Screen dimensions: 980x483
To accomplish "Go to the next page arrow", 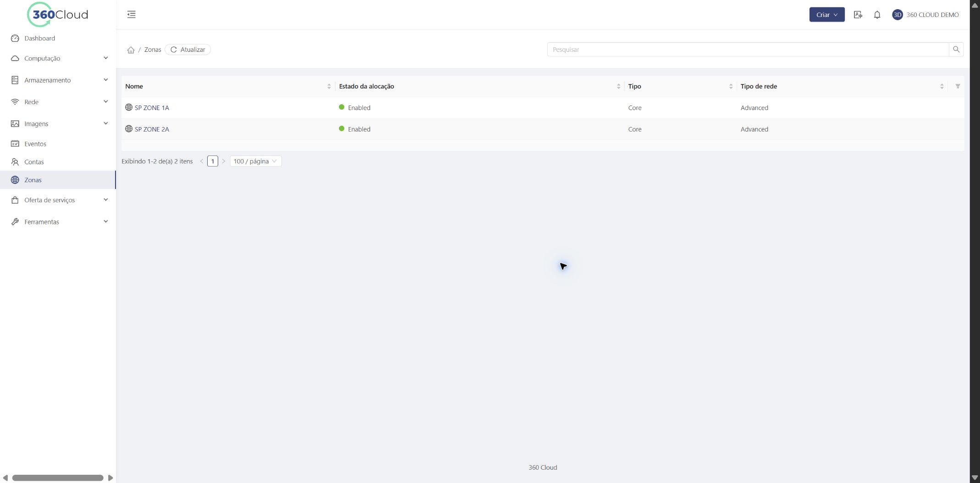I will tap(223, 161).
